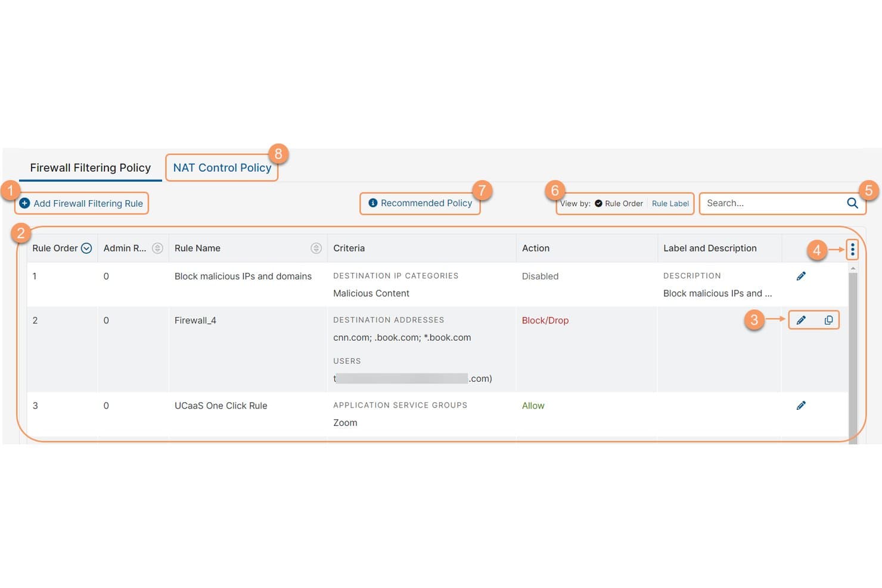Sort by the Rule Order column arrow
Viewport: 882px width, 588px height.
click(x=86, y=248)
